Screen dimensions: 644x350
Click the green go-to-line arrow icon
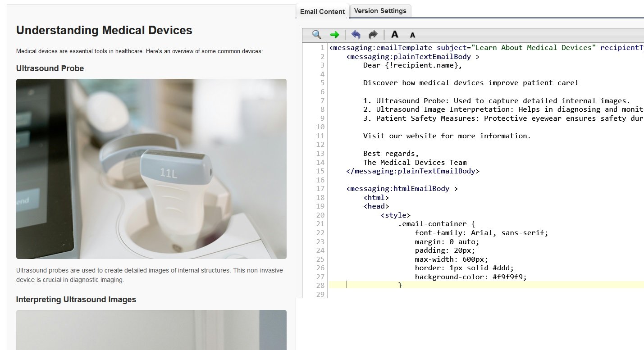tap(334, 35)
